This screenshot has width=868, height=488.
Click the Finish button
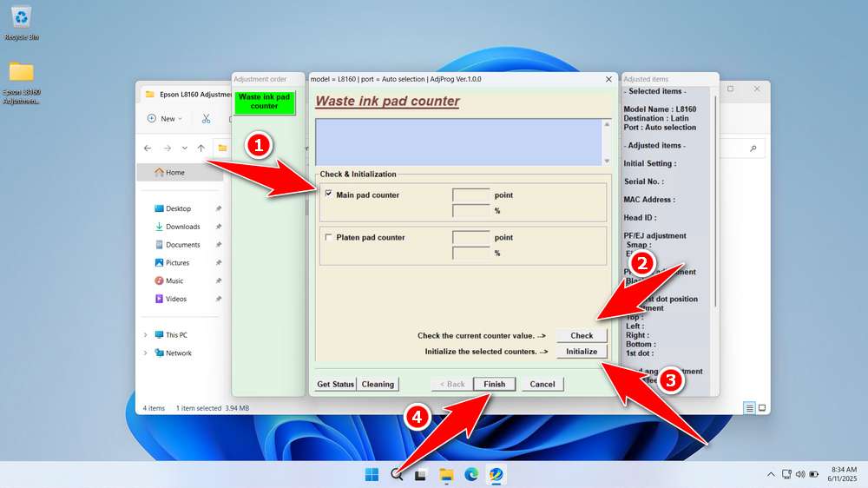tap(495, 384)
